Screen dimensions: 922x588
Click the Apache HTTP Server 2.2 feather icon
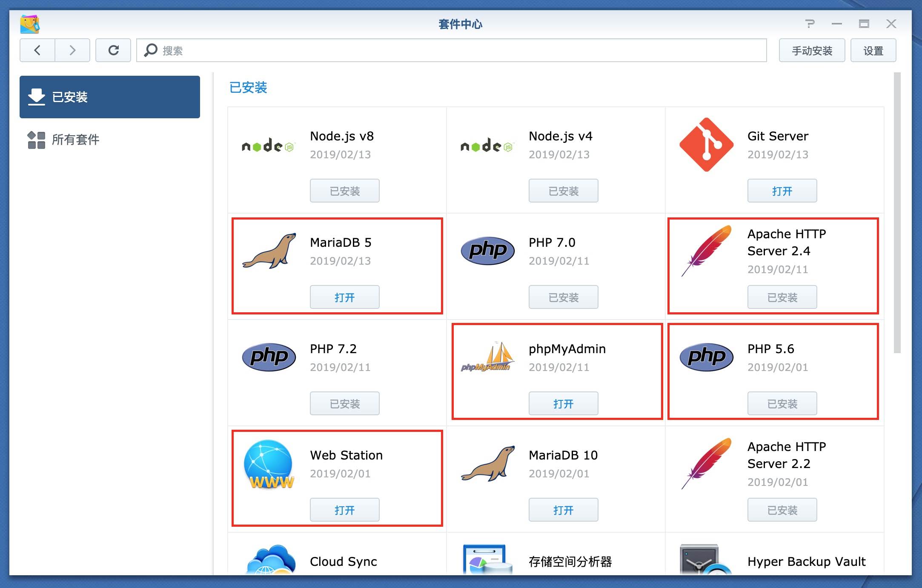707,463
